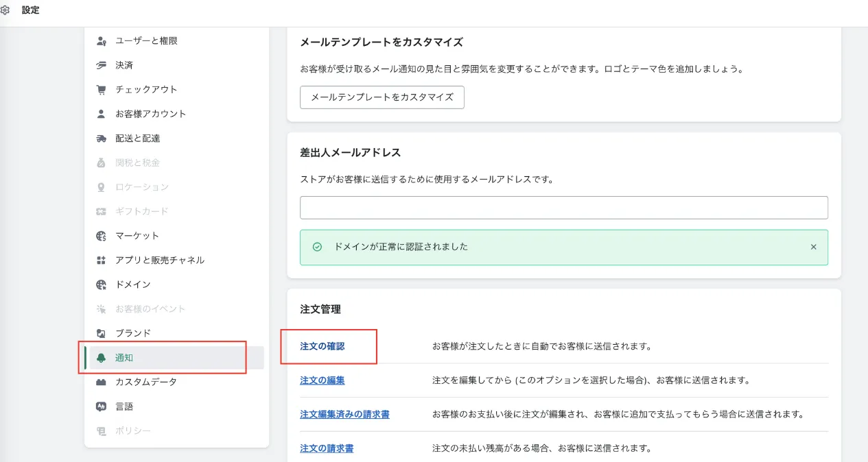Select ドメイン in the sidebar
The width and height of the screenshot is (868, 462).
coord(132,284)
